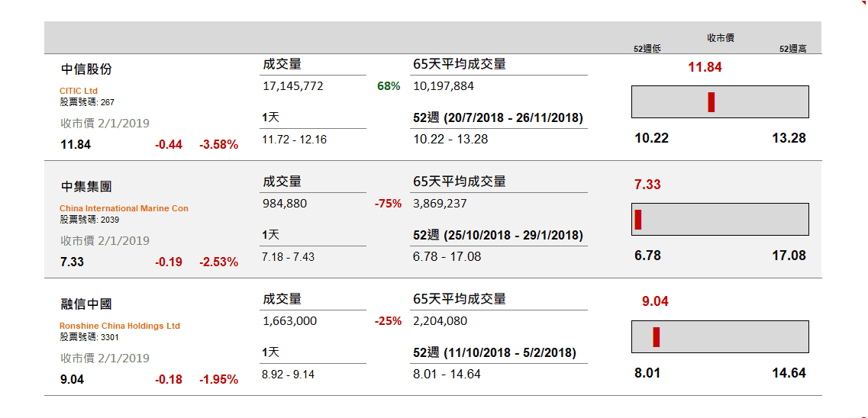The image size is (868, 418).
Task: Click the 融信中國 stock name
Action: (86, 304)
